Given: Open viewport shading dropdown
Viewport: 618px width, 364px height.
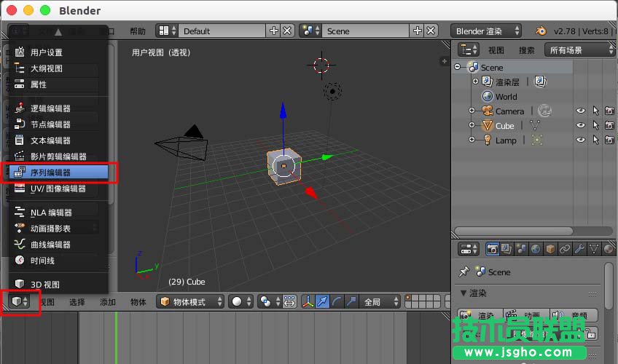Looking at the screenshot, I should [240, 302].
